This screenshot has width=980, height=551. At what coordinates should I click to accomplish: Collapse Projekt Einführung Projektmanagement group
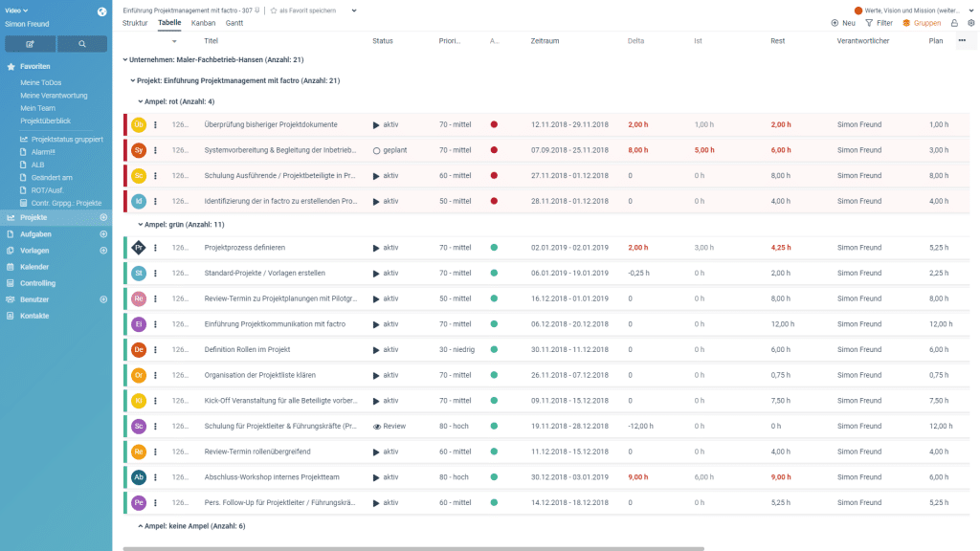pyautogui.click(x=132, y=80)
